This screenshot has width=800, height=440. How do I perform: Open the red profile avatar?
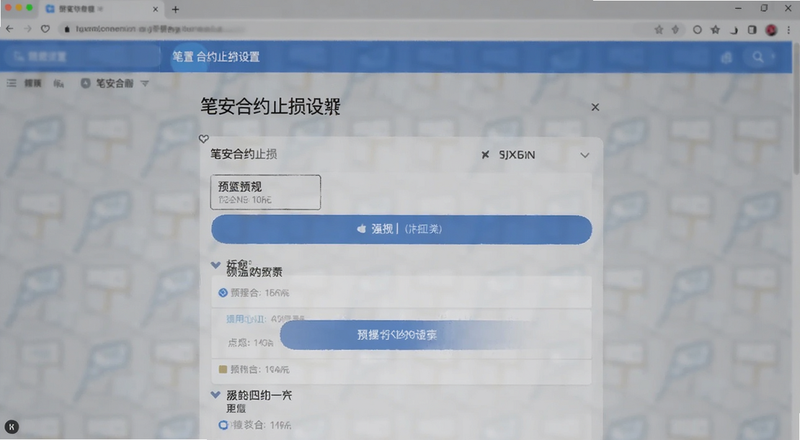pyautogui.click(x=771, y=30)
